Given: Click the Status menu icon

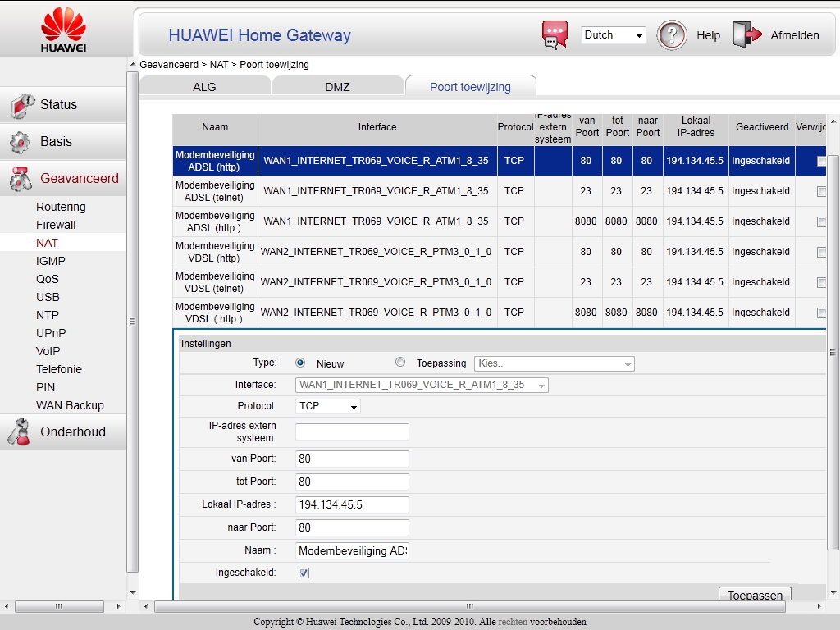Looking at the screenshot, I should [x=22, y=105].
